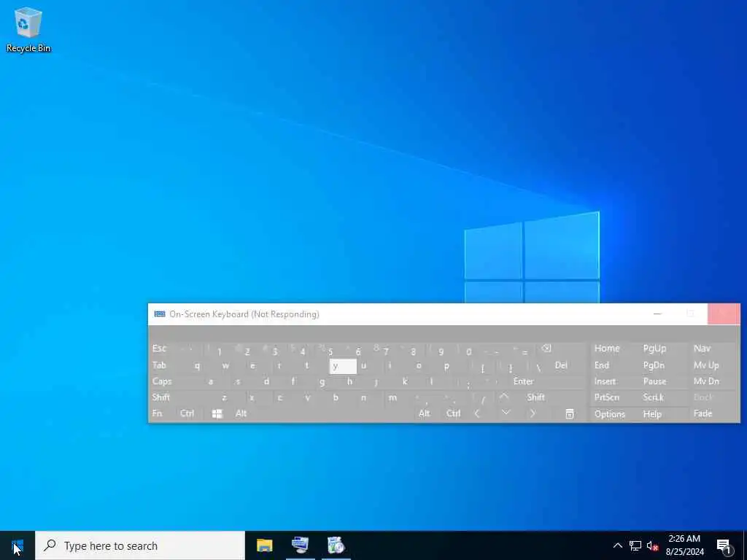Tap the left arrow key on the keyboard
Image resolution: width=747 pixels, height=560 pixels.
pyautogui.click(x=477, y=413)
